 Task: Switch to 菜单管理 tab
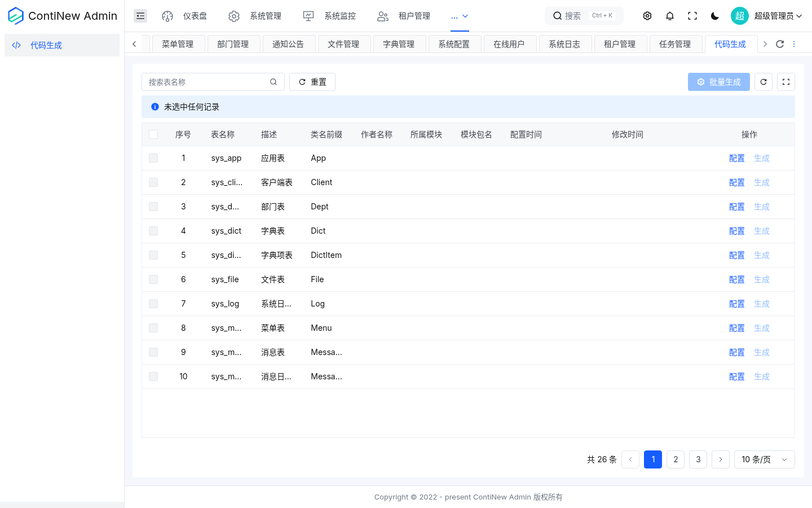(x=178, y=44)
